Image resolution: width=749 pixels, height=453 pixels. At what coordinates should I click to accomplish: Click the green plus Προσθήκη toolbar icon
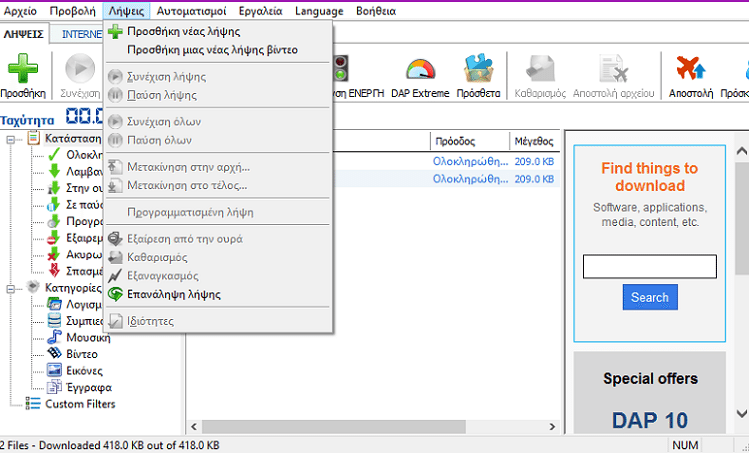[22, 72]
